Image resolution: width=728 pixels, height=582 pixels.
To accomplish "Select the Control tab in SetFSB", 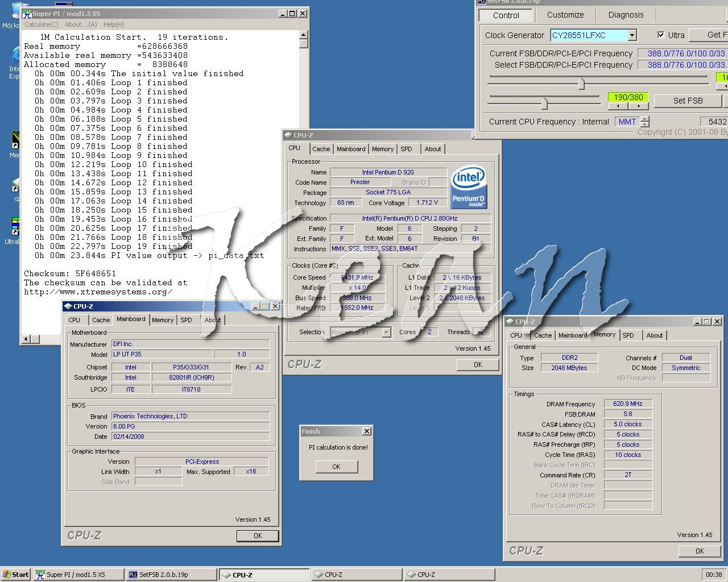I will pos(506,15).
